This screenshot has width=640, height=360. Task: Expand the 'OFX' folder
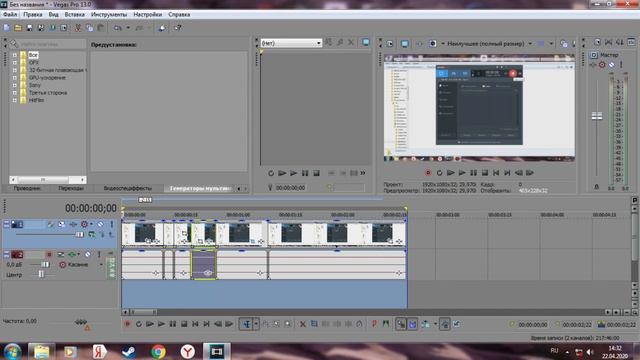(15, 62)
